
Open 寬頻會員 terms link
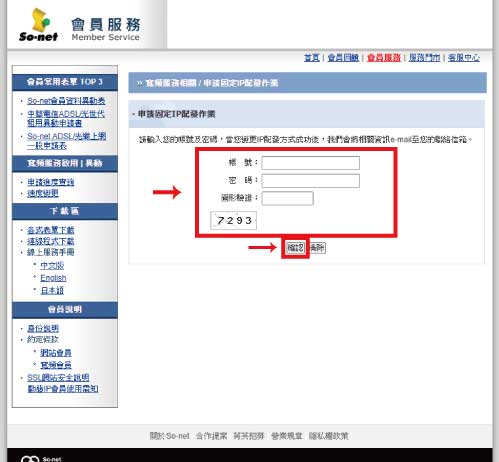56,365
